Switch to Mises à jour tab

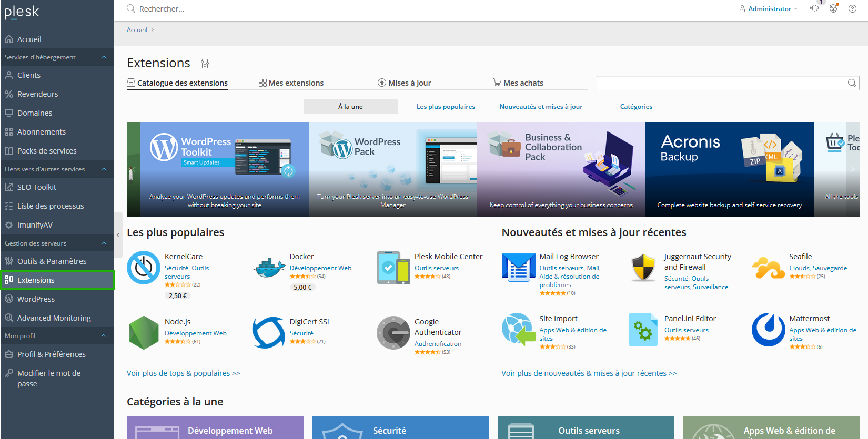point(405,83)
